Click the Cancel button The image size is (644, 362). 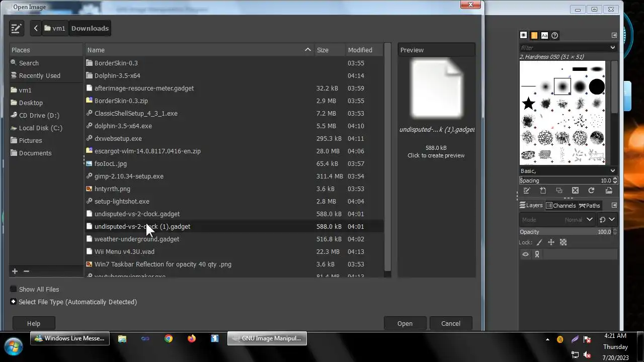tap(451, 323)
